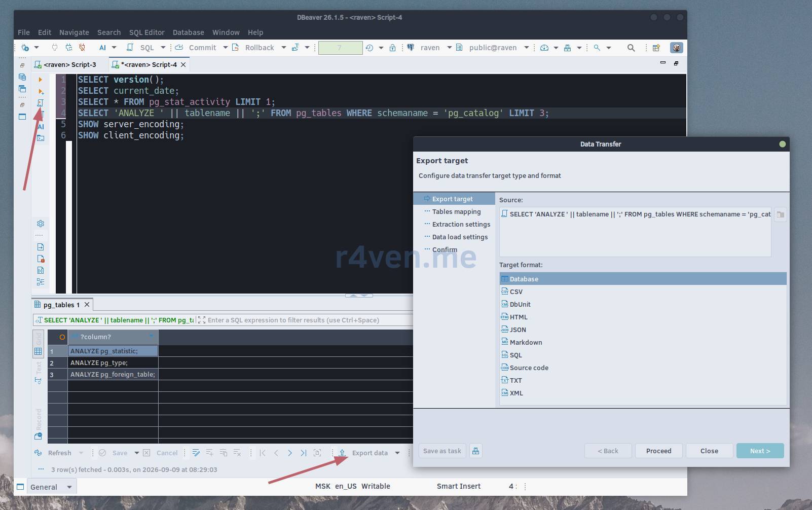Click the transaction lock icon in toolbar
This screenshot has height=510, width=812.
(392, 48)
